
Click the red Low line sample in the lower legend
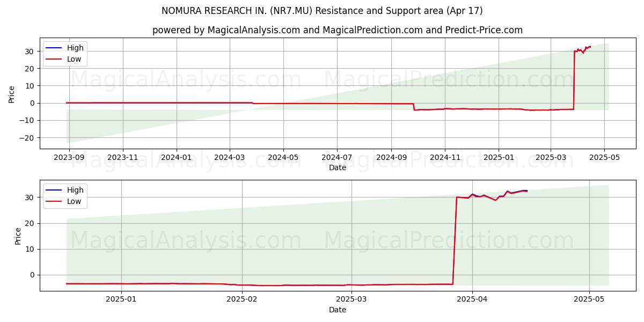(x=54, y=201)
